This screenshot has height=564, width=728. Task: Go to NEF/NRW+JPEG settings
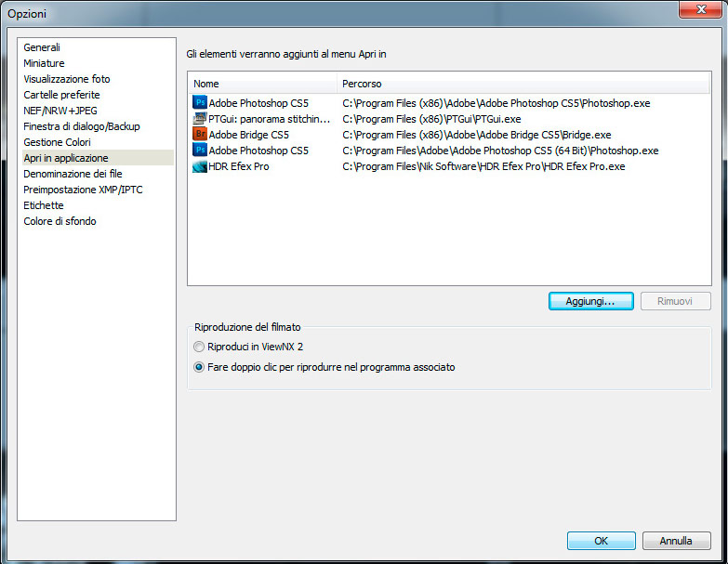coord(60,111)
